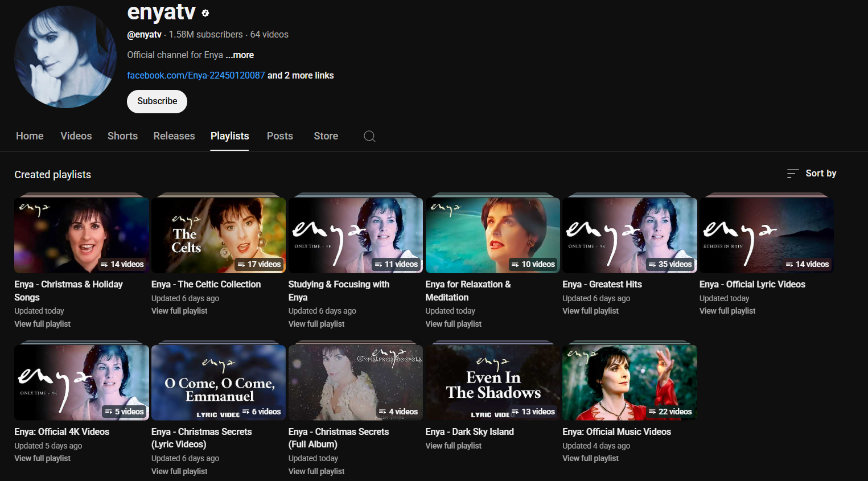
Task: Click title 'Enya - Christmas Secrets (Full Album)'
Action: (x=339, y=438)
